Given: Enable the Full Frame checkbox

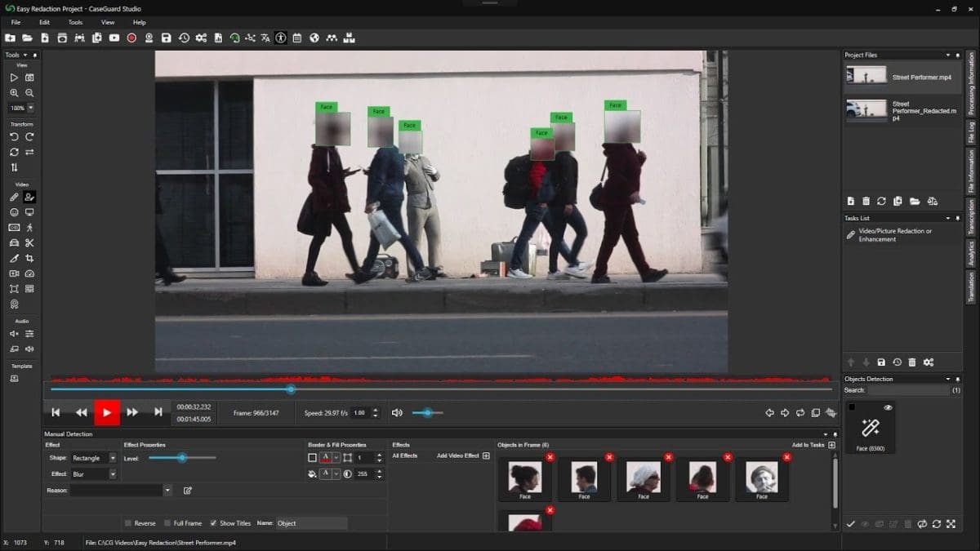Looking at the screenshot, I should coord(167,523).
